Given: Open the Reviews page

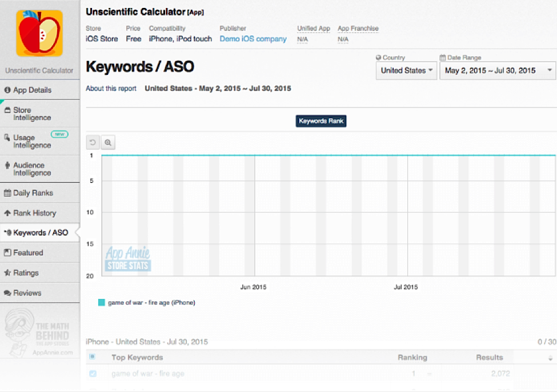Looking at the screenshot, I should [40, 293].
